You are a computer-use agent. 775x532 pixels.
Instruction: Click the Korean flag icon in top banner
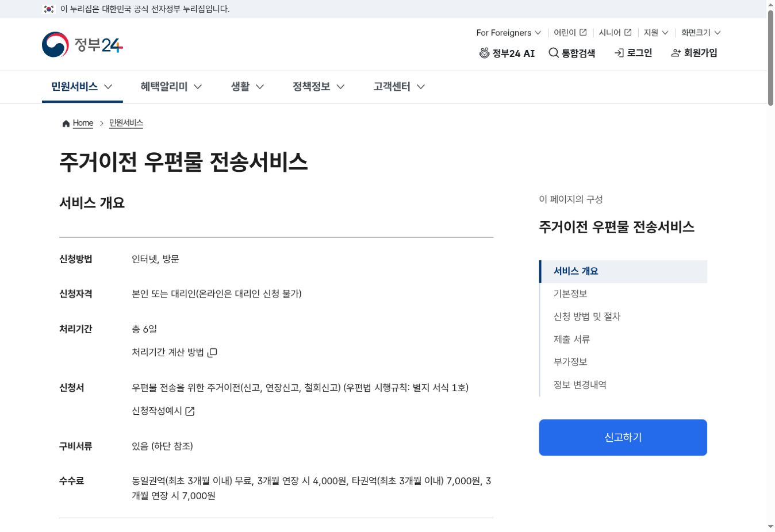click(49, 9)
